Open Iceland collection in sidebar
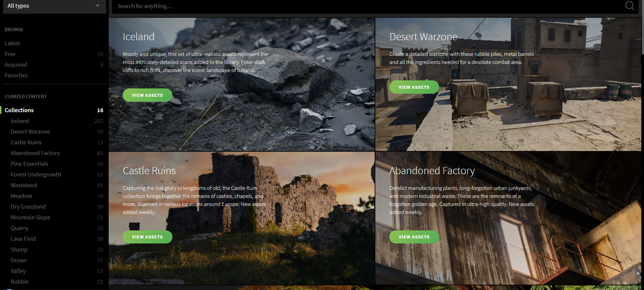 click(20, 121)
